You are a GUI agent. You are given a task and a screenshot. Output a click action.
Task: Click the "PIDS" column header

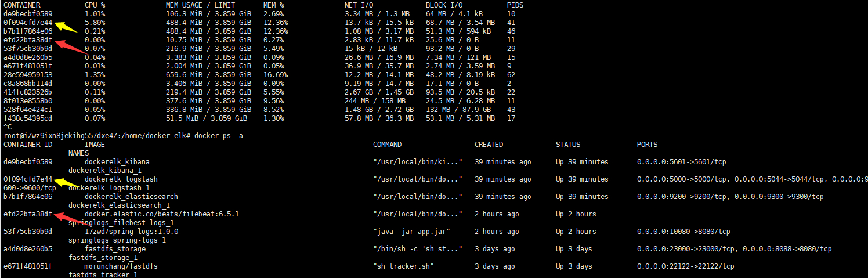tap(515, 5)
